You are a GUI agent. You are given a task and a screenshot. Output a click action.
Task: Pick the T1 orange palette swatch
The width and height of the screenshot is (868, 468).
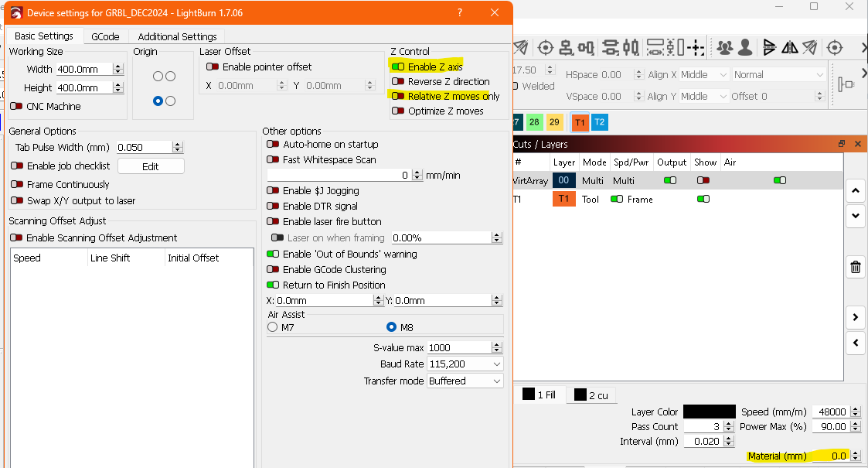(x=580, y=122)
